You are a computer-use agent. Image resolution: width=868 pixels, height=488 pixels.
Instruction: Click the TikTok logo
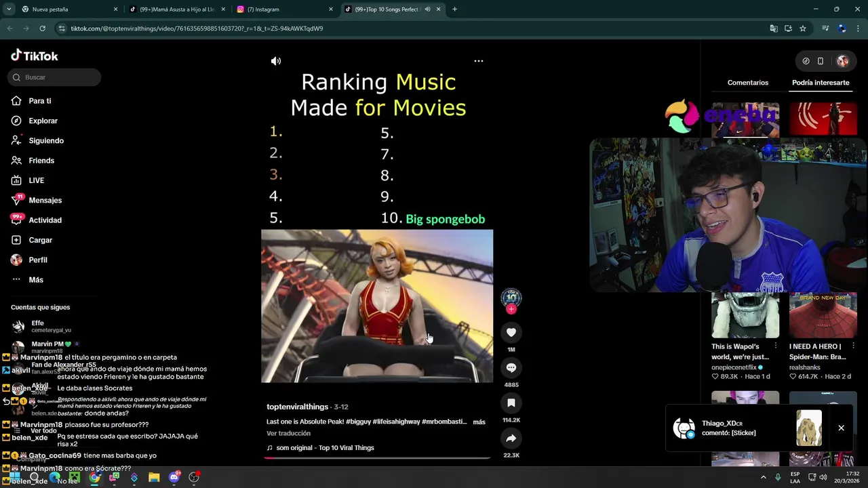(35, 56)
